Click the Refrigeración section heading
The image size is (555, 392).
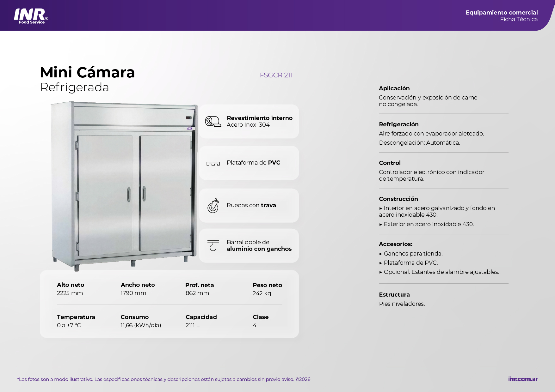[x=398, y=124]
